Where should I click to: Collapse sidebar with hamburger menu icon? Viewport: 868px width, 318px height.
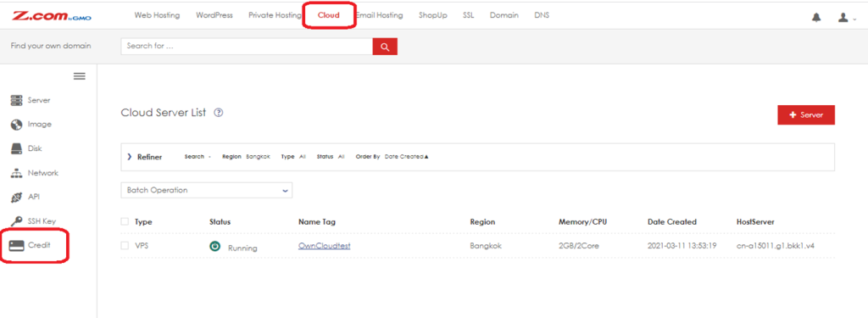click(x=80, y=76)
